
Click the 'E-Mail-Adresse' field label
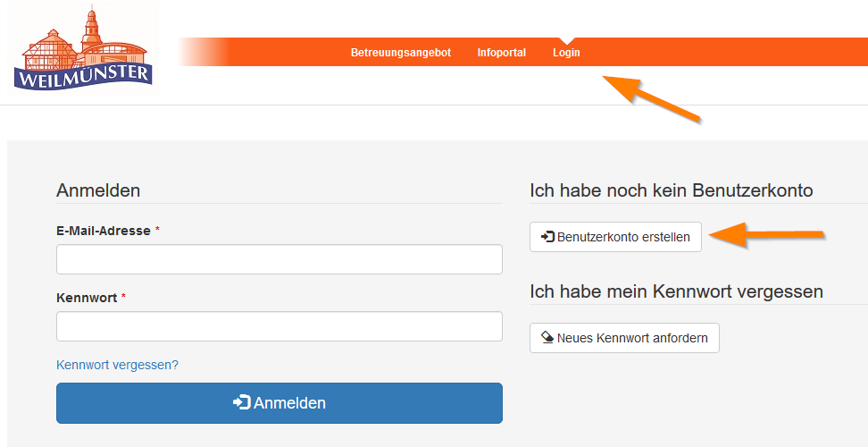click(x=103, y=231)
